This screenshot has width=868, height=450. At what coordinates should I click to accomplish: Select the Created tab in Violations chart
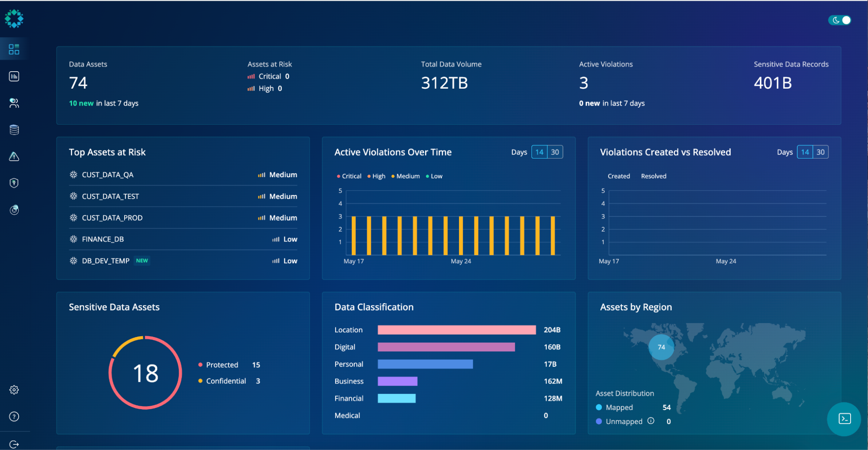pyautogui.click(x=619, y=176)
